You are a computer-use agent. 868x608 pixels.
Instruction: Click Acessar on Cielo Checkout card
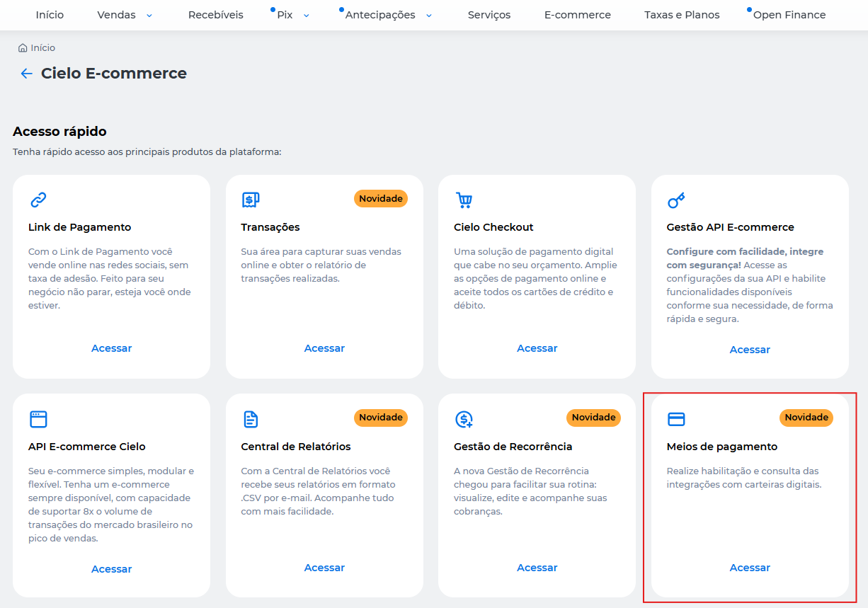(x=537, y=348)
